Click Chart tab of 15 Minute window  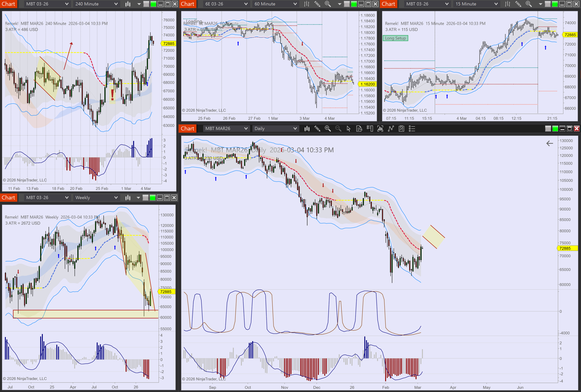(x=388, y=4)
